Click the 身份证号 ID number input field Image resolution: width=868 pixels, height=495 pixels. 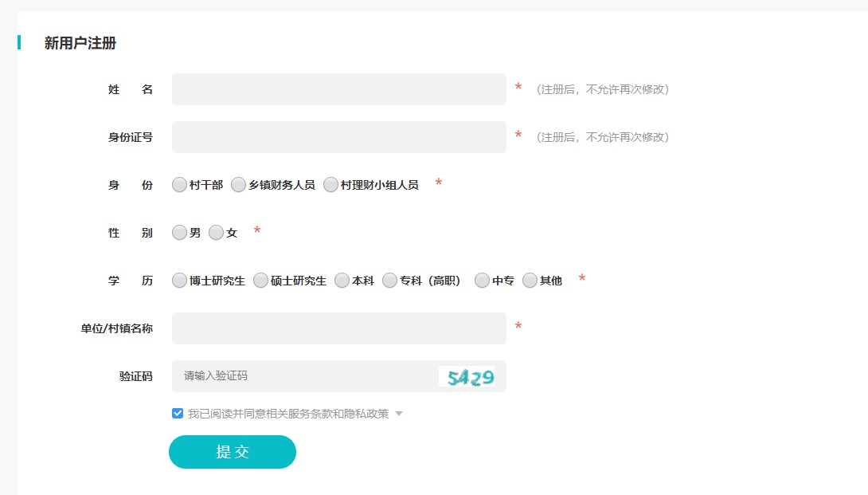tap(338, 137)
